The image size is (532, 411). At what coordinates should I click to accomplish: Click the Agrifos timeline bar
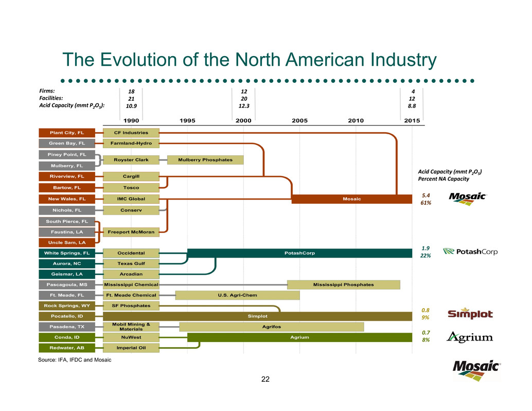tap(272, 327)
